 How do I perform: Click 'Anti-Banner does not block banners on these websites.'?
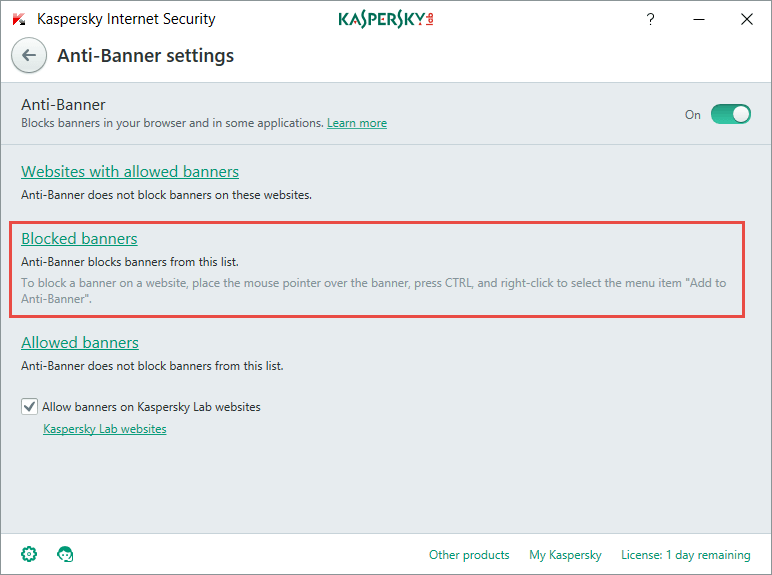tap(166, 195)
